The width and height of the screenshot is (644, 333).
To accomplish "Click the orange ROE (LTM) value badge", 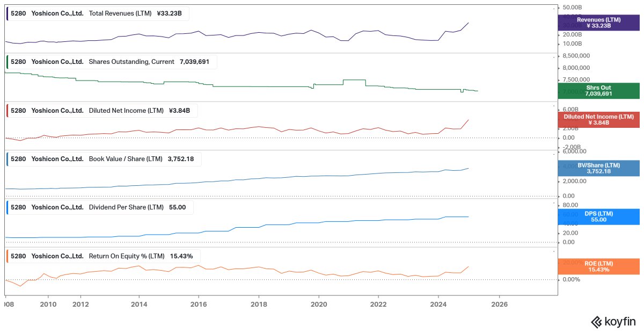I will (598, 266).
